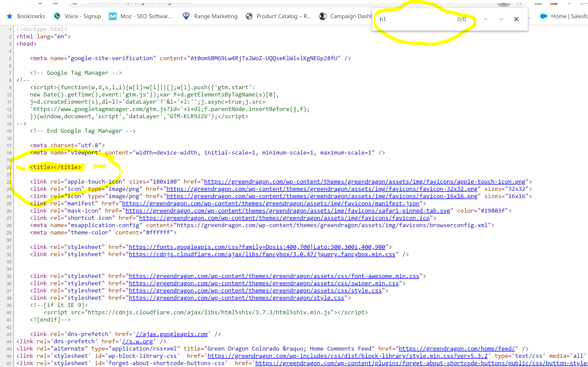Open the Bookmarks star icon
Viewport: 588px width, 367px height.
10,16
